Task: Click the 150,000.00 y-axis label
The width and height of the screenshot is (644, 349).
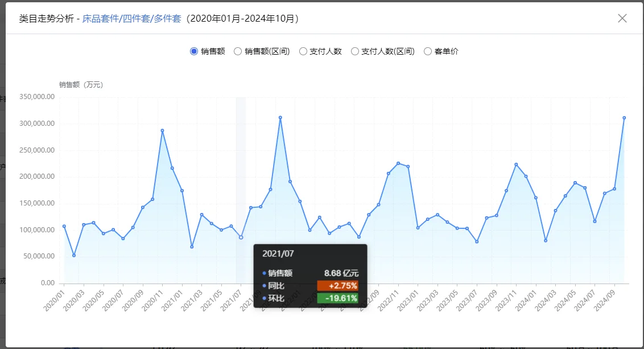Action: [37, 203]
